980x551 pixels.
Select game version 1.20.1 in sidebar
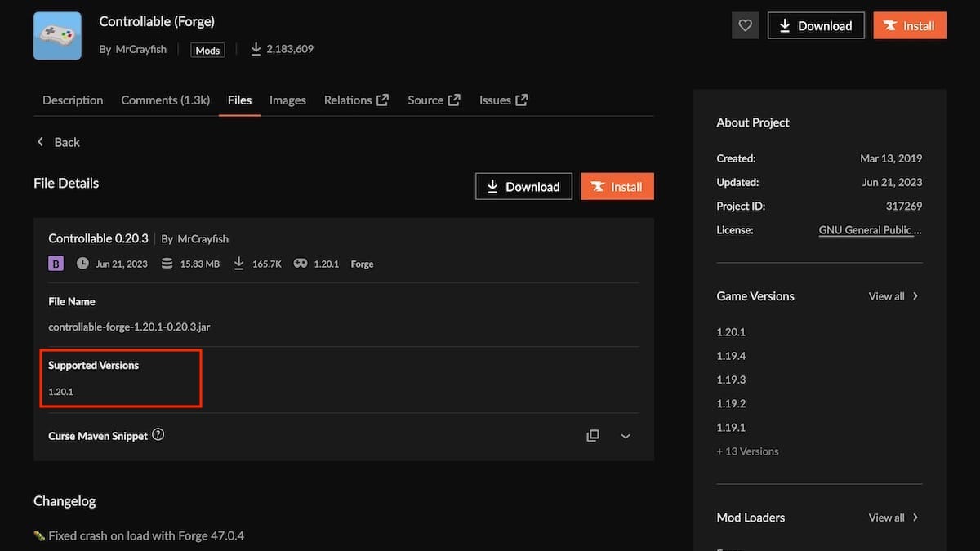coord(731,332)
